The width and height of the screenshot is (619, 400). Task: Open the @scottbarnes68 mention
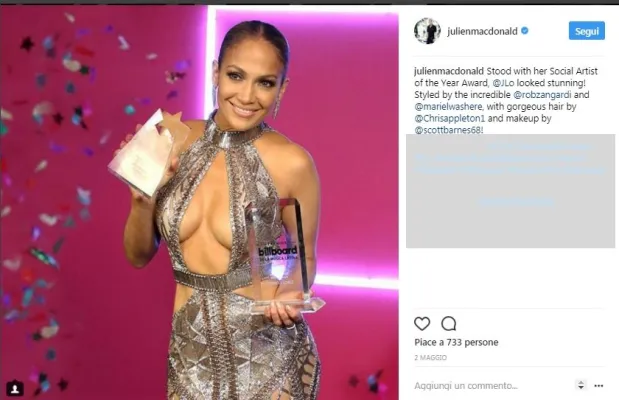pyautogui.click(x=448, y=130)
